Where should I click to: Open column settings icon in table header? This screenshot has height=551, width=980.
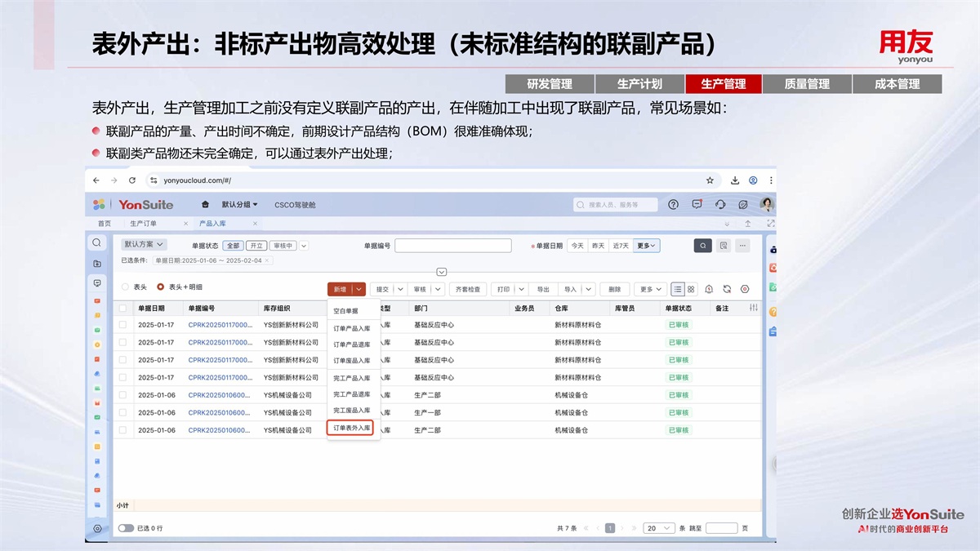click(753, 308)
